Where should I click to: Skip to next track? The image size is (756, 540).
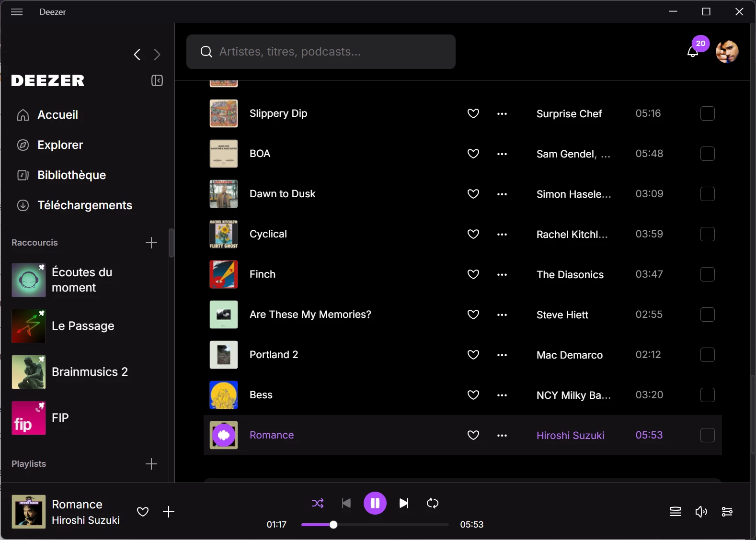pyautogui.click(x=404, y=503)
